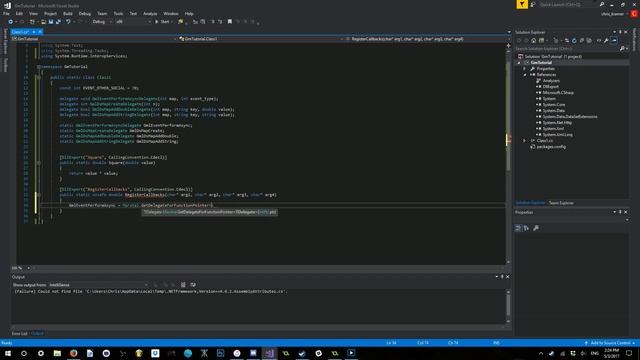Switch to the Error List tab

[x=19, y=333]
